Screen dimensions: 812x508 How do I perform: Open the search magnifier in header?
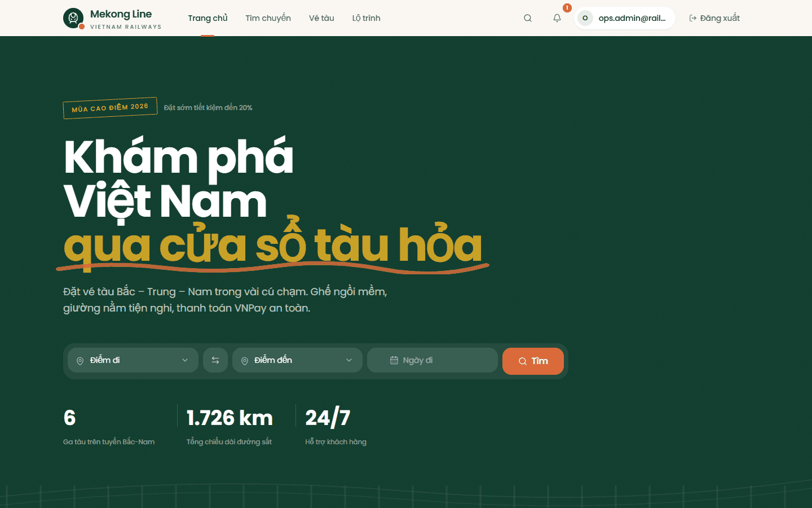[x=528, y=18]
